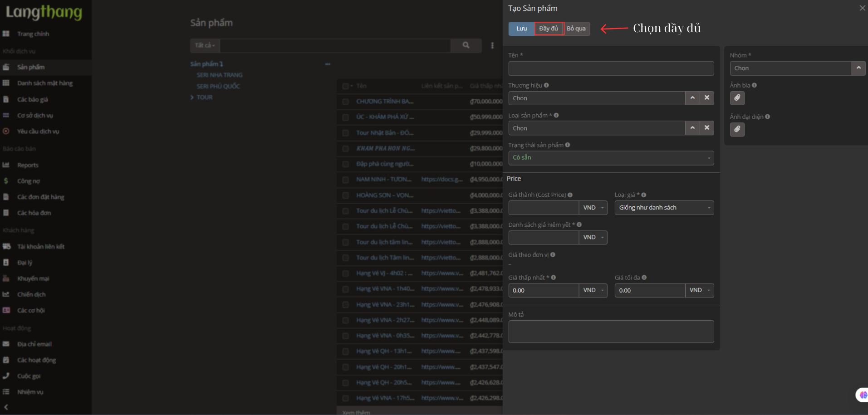
Task: Check the CHƯƠNG TRÌNH BA row checkbox
Action: 346,102
